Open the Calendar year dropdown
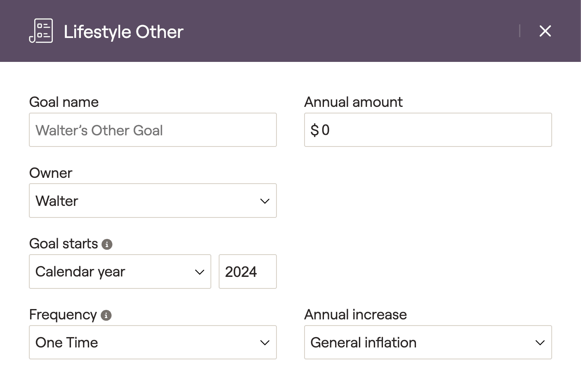The height and width of the screenshot is (392, 581). point(120,272)
